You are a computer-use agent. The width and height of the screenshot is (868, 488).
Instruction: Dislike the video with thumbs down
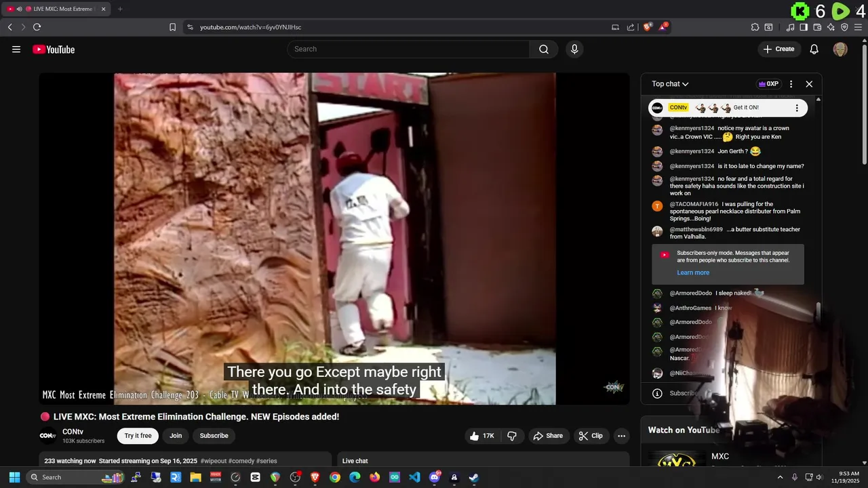click(512, 436)
